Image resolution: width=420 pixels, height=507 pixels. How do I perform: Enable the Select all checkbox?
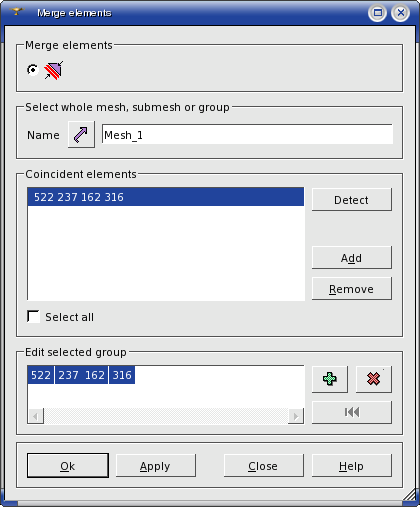click(33, 316)
